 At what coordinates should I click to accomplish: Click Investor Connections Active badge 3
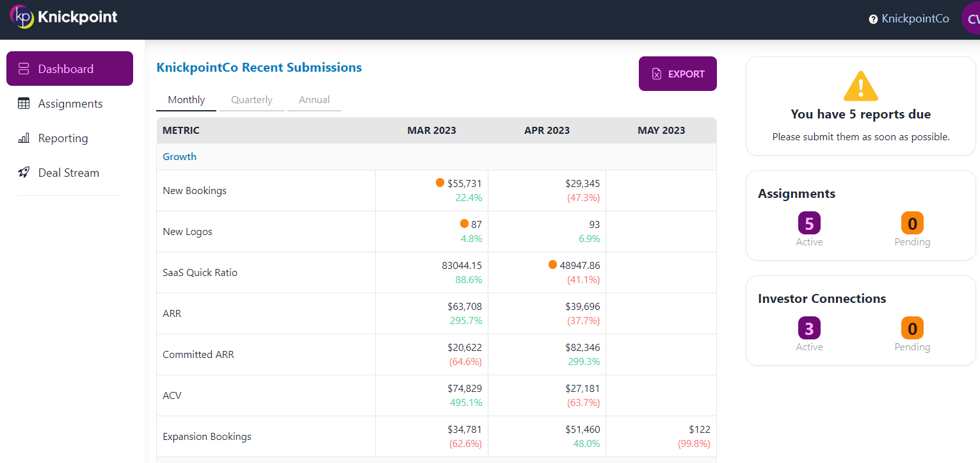pos(809,329)
